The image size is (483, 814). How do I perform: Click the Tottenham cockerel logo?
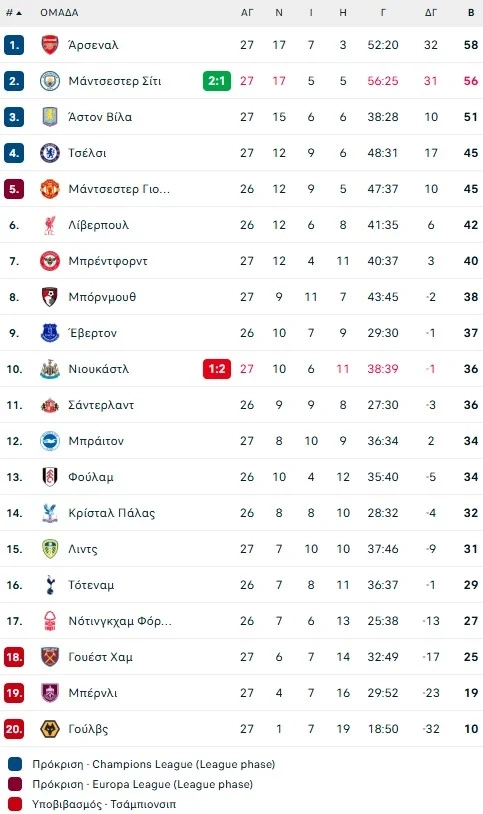point(50,585)
